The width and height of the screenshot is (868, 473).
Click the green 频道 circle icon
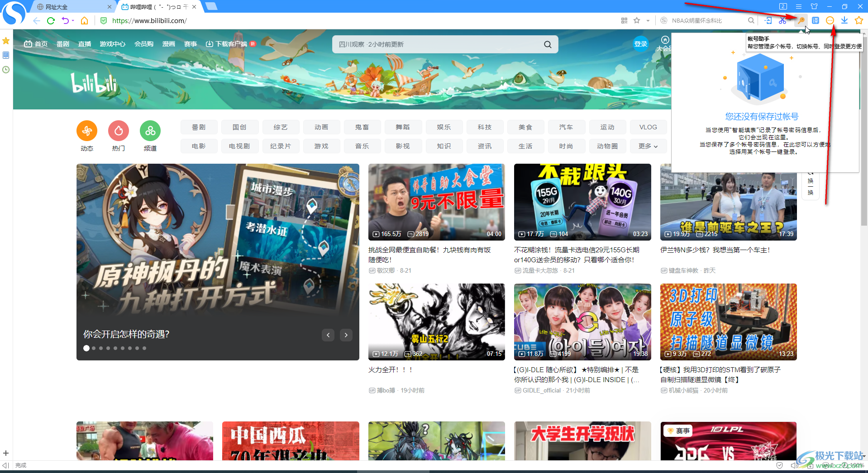pyautogui.click(x=150, y=131)
